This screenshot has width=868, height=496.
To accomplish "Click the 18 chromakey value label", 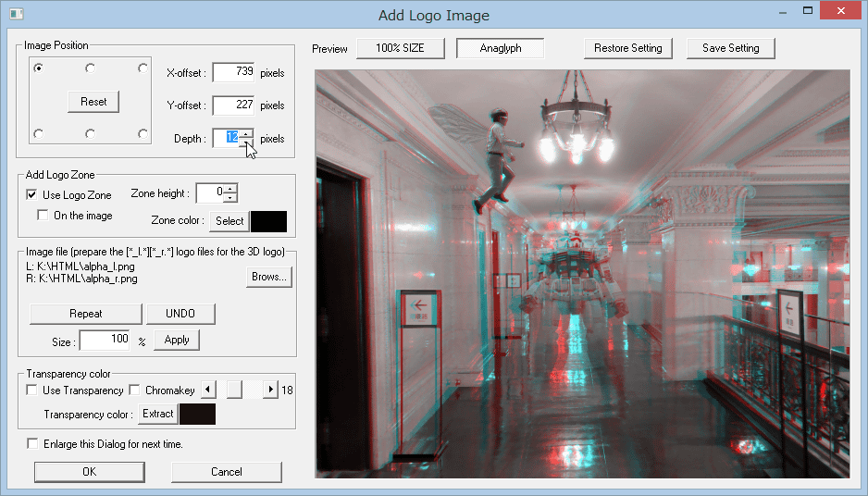I will (x=287, y=391).
